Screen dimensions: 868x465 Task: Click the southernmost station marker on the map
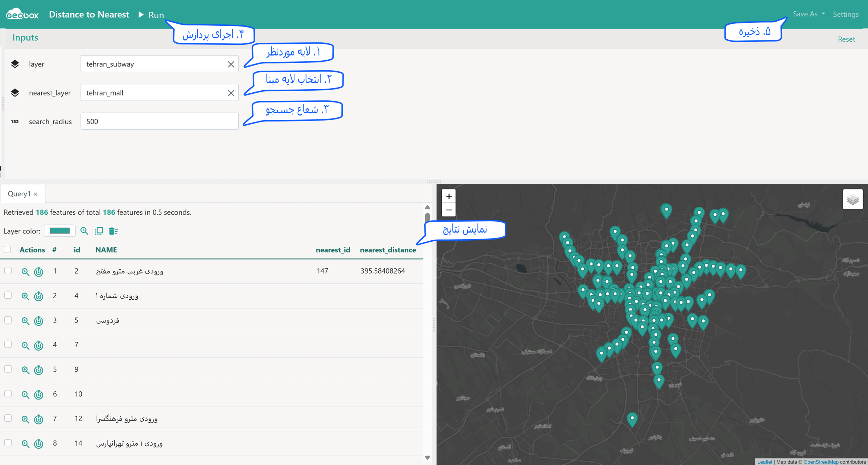point(632,420)
